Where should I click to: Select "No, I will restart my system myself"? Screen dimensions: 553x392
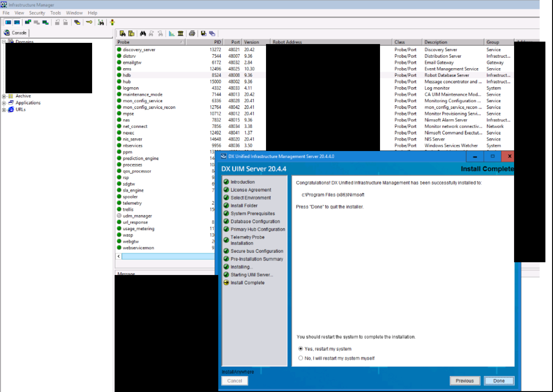click(x=301, y=358)
